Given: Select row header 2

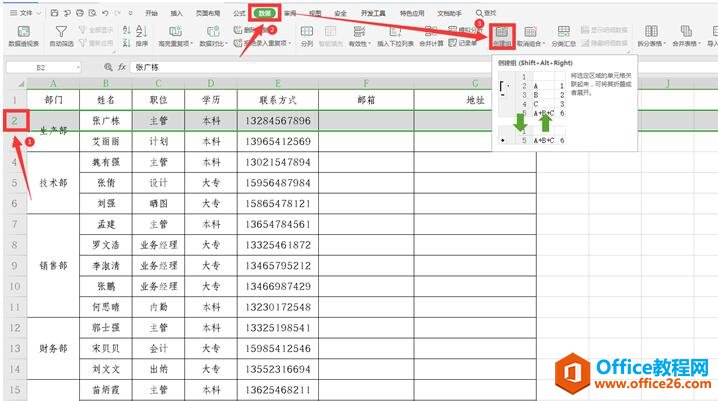Looking at the screenshot, I should (x=15, y=121).
